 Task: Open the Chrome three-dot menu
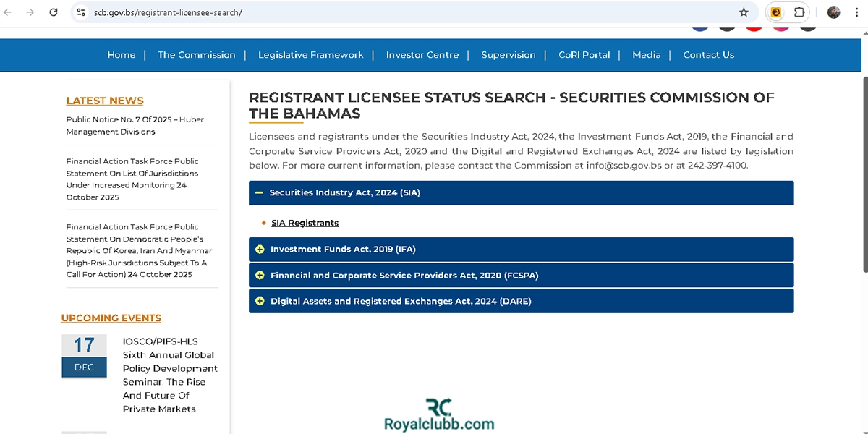pyautogui.click(x=856, y=12)
